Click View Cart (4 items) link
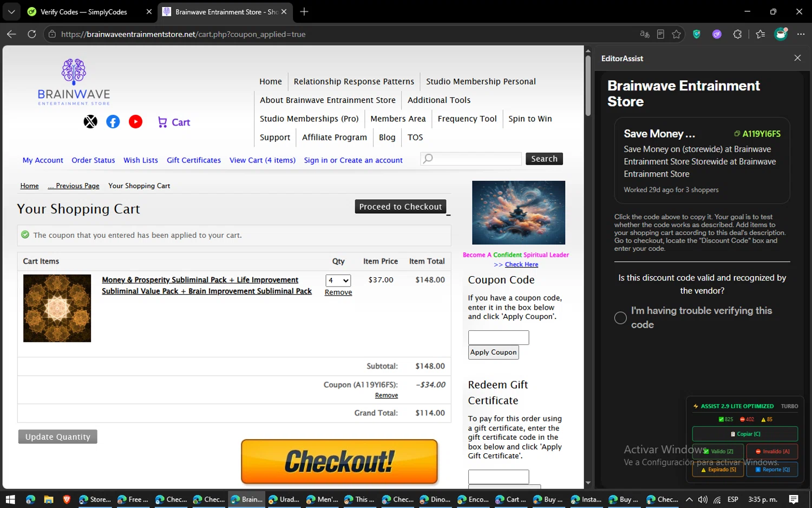The image size is (812, 508). 263,160
